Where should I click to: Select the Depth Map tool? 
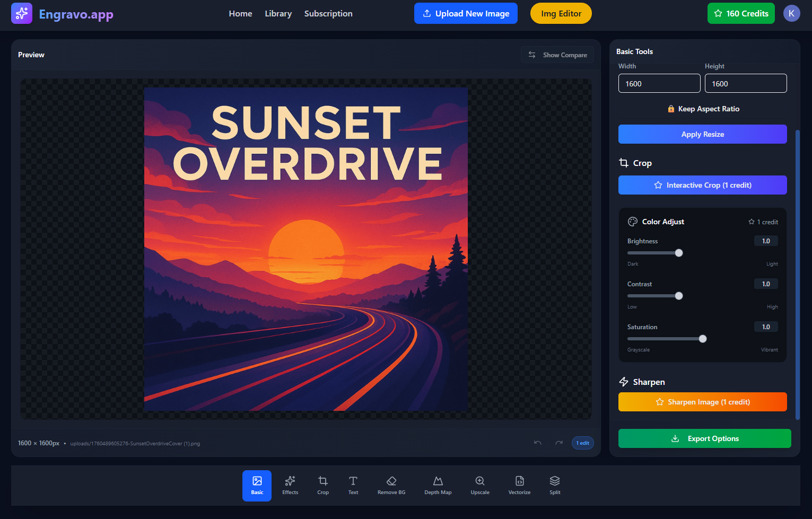[x=438, y=485]
